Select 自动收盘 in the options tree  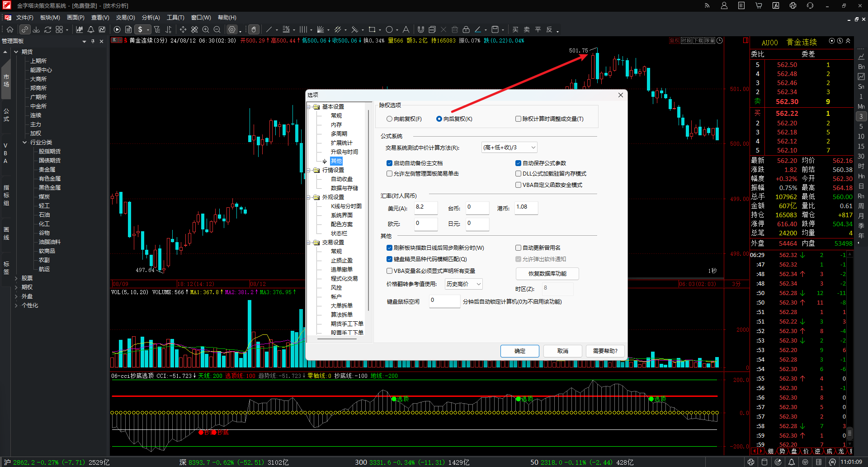pyautogui.click(x=342, y=179)
